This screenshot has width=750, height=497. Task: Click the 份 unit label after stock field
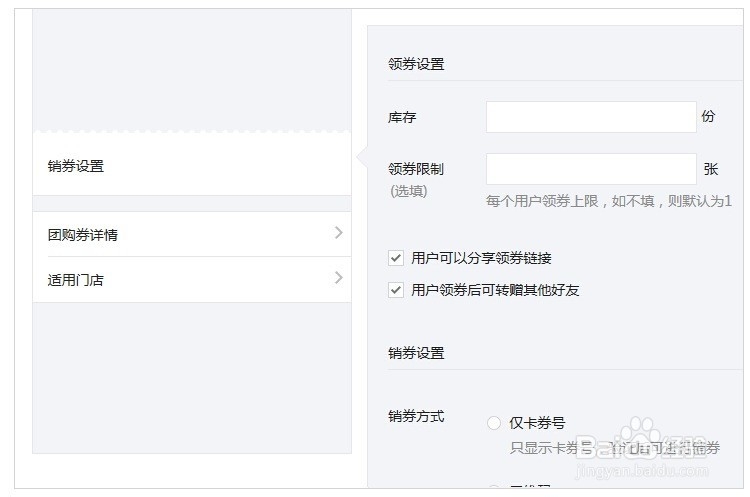click(x=709, y=116)
